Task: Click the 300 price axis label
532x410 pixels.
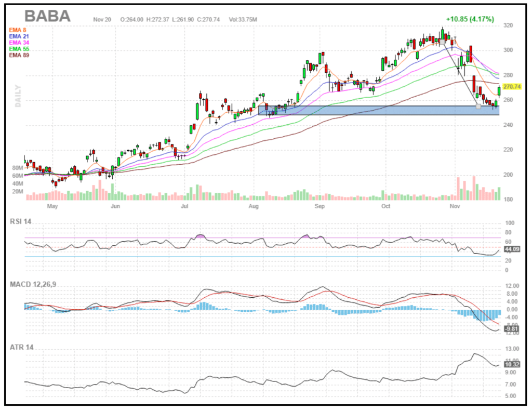Action: 508,50
